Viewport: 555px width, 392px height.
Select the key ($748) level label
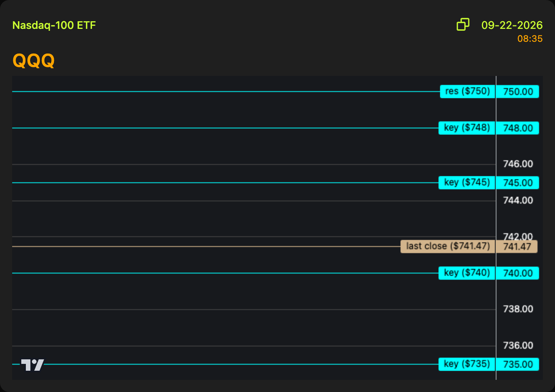point(467,128)
